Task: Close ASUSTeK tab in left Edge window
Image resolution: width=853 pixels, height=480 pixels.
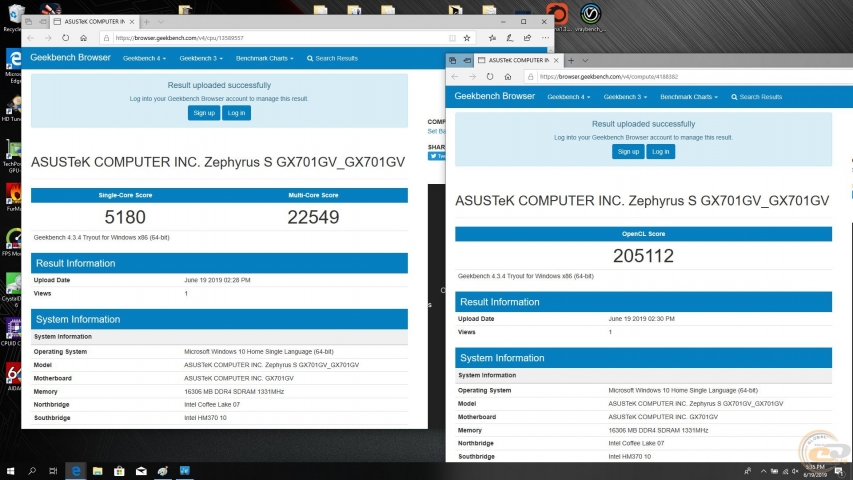Action: [x=132, y=22]
